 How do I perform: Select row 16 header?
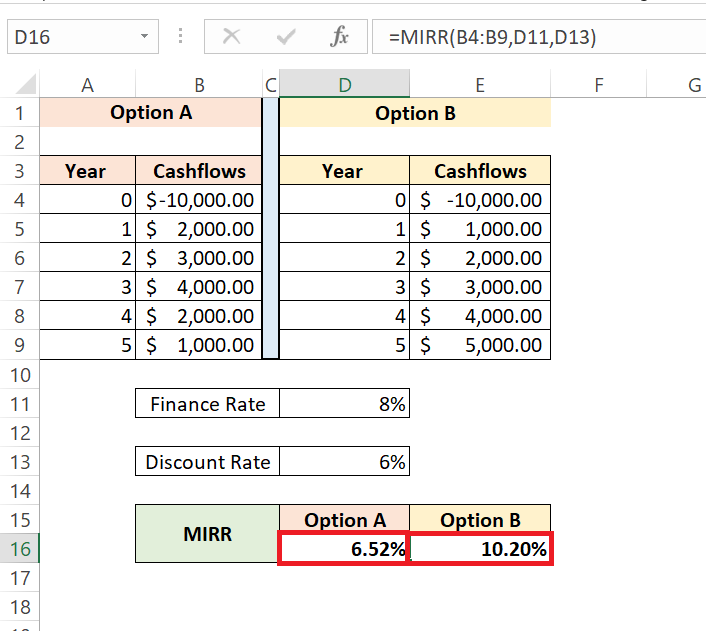pos(19,549)
